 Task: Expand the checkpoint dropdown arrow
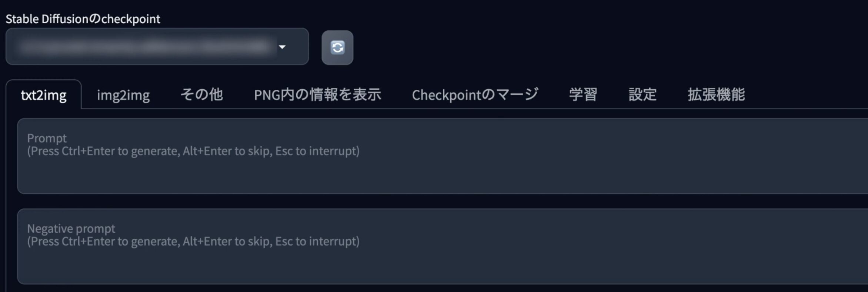click(x=282, y=47)
